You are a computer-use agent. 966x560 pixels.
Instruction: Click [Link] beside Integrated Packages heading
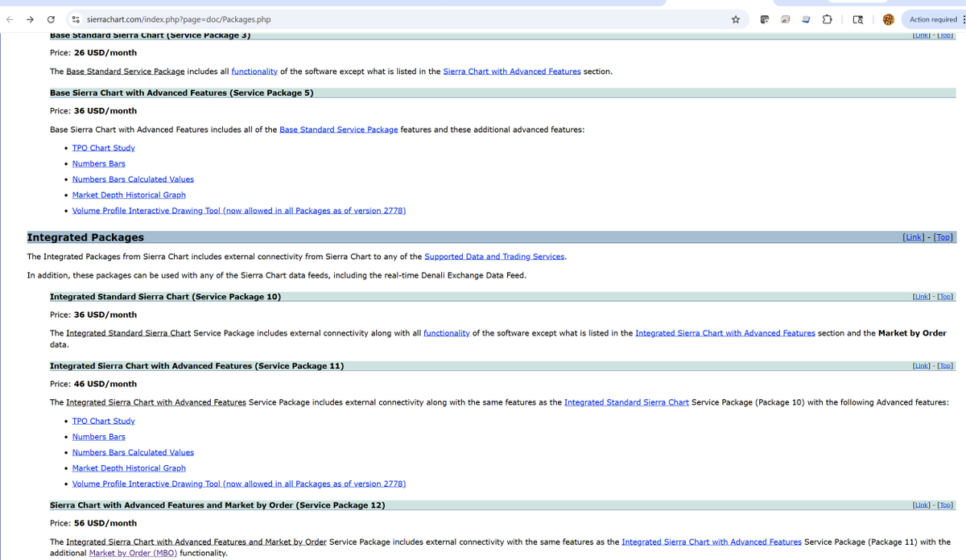coord(915,237)
